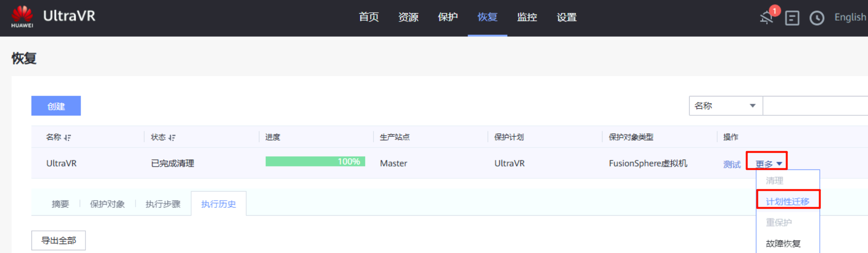868x253 pixels.
Task: Go to the 首页 navigation tab
Action: 369,17
